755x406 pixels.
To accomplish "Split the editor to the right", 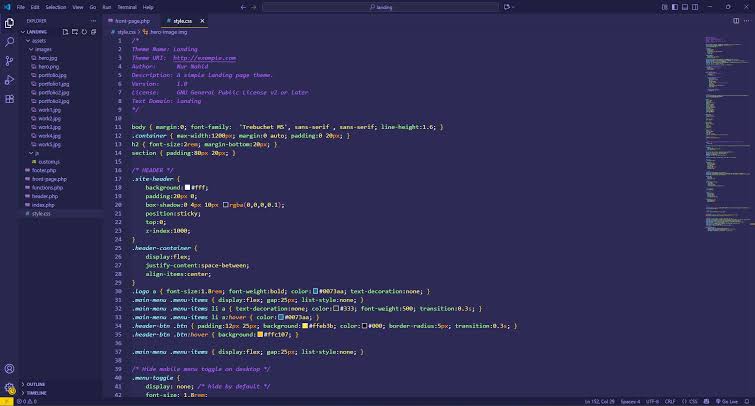I will pos(736,21).
